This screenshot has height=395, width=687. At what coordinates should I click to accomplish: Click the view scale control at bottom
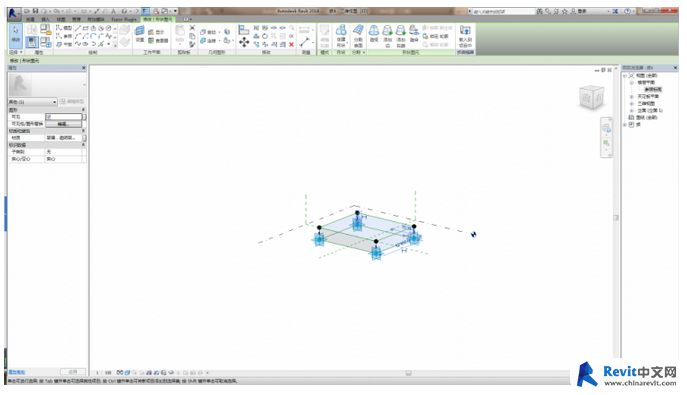tap(104, 373)
